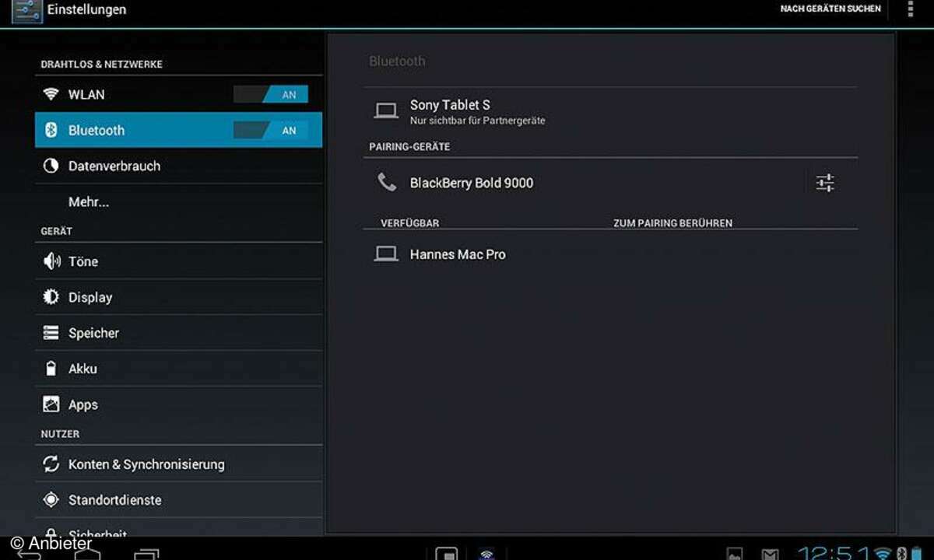Click the Datenverbrauch pie-chart icon
934x560 pixels.
point(51,166)
